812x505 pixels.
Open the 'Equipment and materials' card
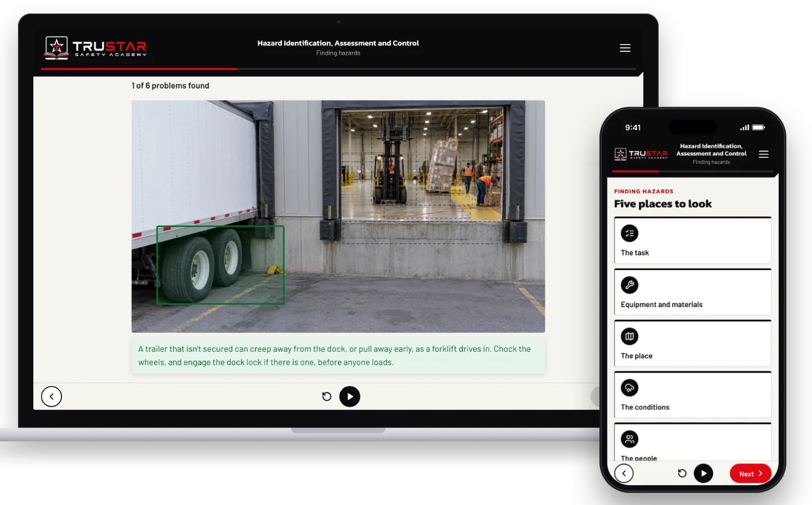tap(692, 292)
